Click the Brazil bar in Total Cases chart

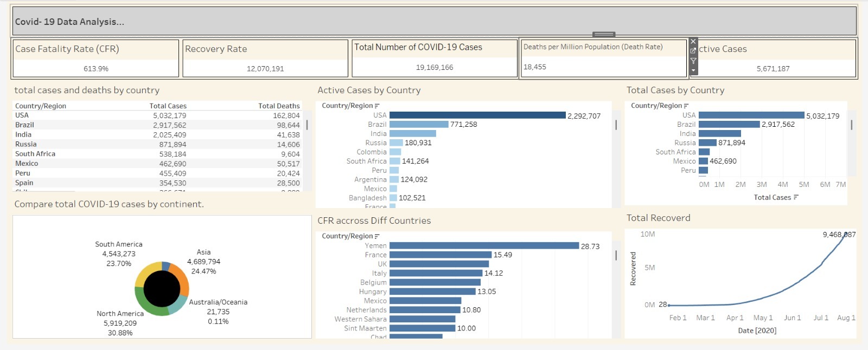[729, 125]
